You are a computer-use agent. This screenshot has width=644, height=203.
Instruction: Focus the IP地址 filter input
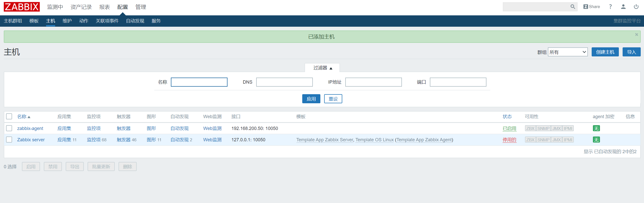click(373, 82)
